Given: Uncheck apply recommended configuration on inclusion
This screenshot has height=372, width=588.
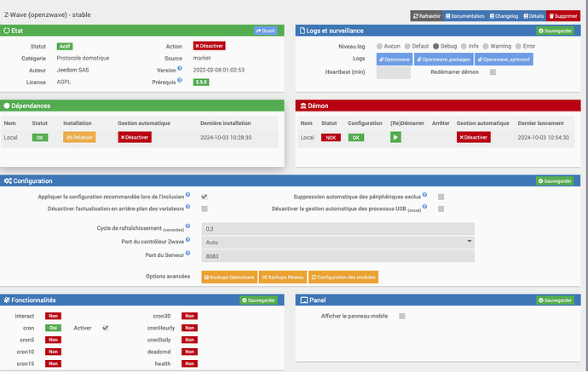Looking at the screenshot, I should tap(205, 197).
